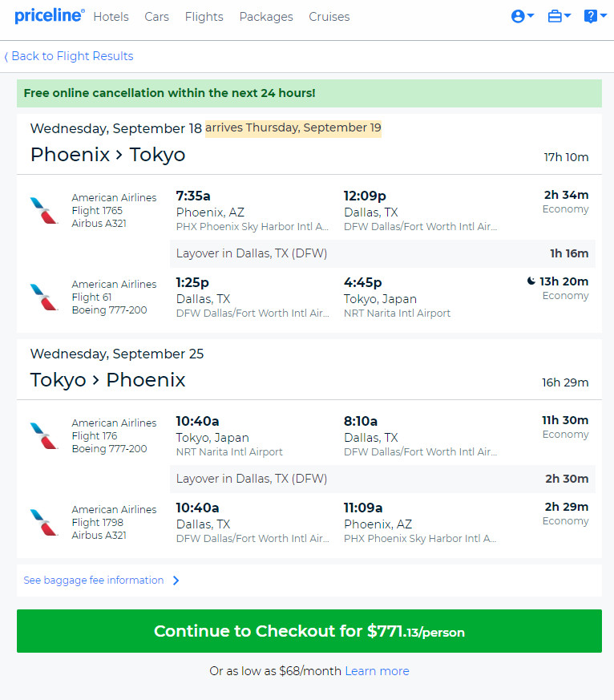The height and width of the screenshot is (700, 614).
Task: Click American Airlines logo for Flight 176
Action: point(44,435)
